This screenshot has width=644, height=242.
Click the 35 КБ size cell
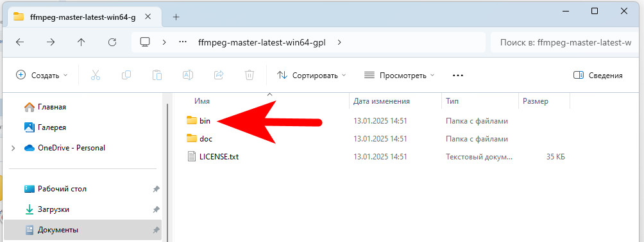click(x=555, y=157)
